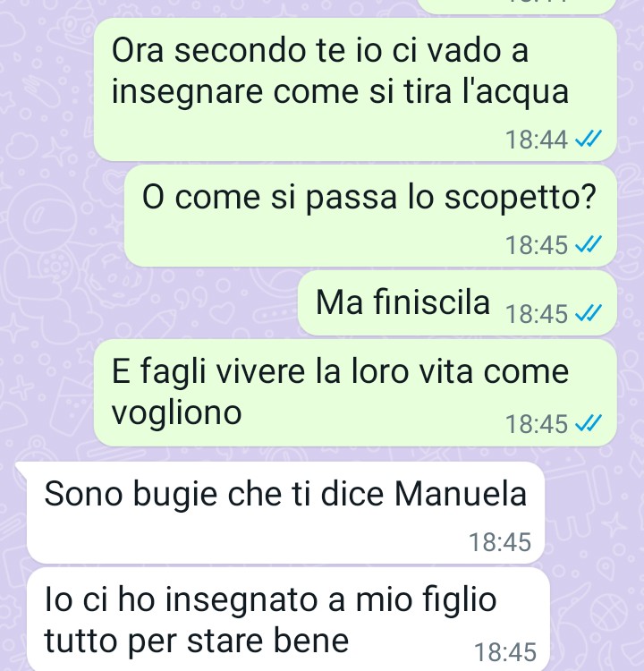Screen dimensions: 644x671
Task: Select the 'O come si passa lo scopetto?' bubble
Action: (x=370, y=216)
